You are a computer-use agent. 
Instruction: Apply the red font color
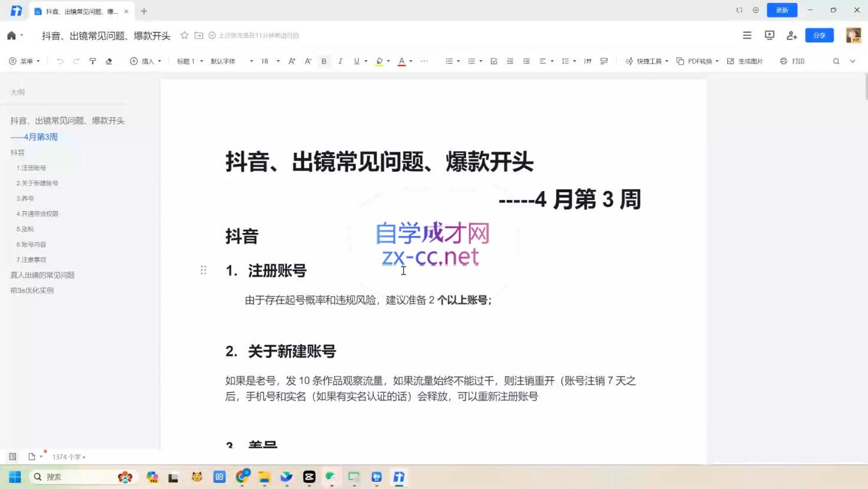click(401, 61)
